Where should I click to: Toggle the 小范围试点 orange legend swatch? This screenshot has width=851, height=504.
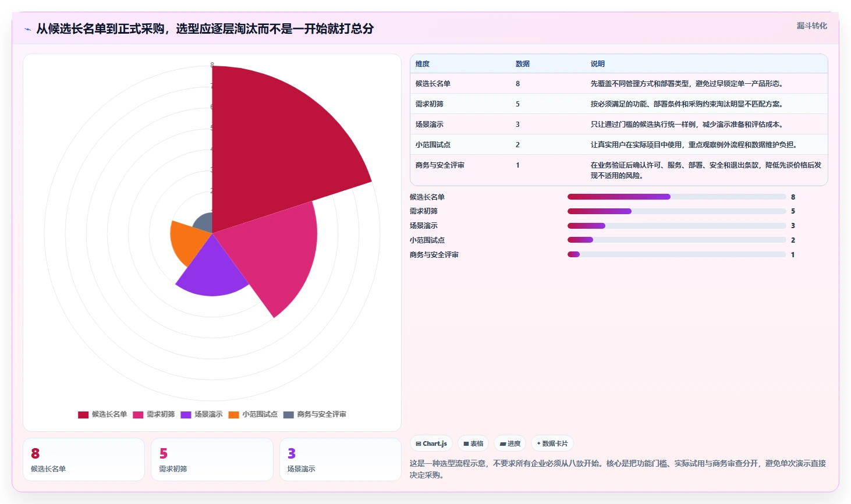click(x=233, y=414)
